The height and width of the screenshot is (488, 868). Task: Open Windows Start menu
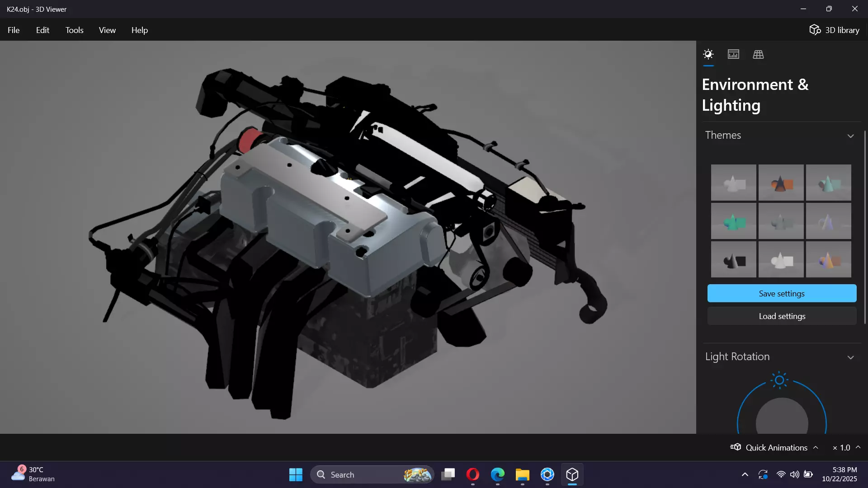[x=296, y=474]
